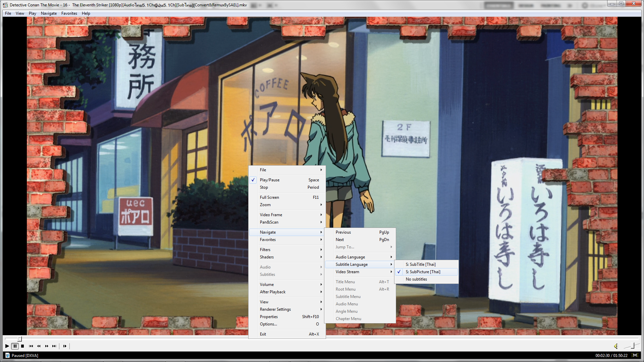Select the S: SubPicture [Thai] checked item
Screen dimensions: 644x362
(x=423, y=272)
